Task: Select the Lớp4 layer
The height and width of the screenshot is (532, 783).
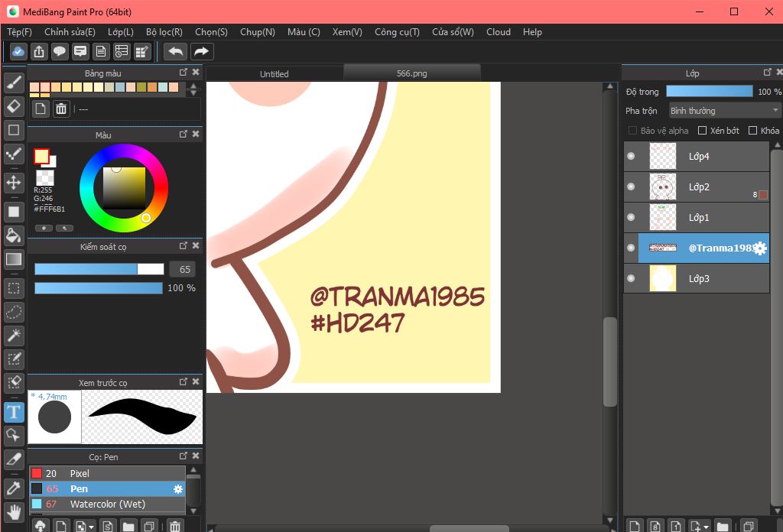Action: [696, 156]
